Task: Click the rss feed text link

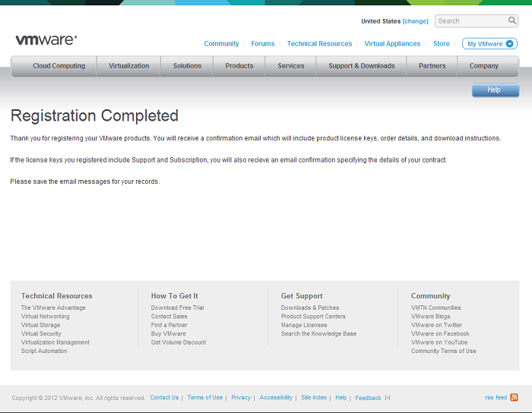Action: (496, 398)
